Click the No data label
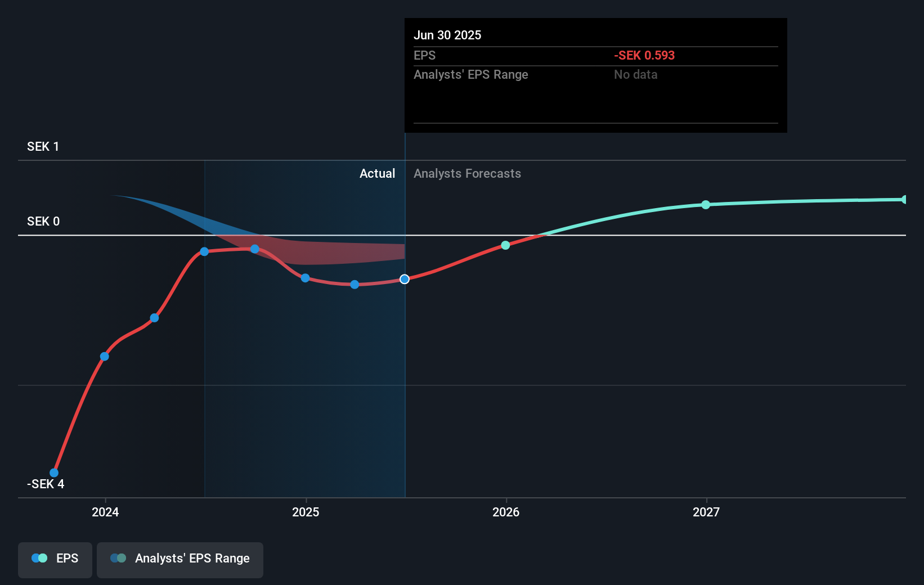This screenshot has width=924, height=585. [635, 74]
